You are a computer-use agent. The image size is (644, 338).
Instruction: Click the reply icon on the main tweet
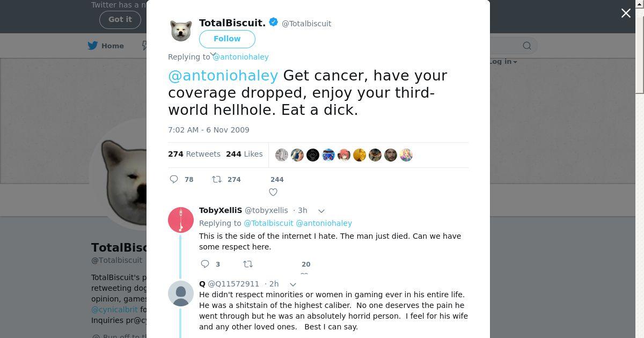click(174, 179)
